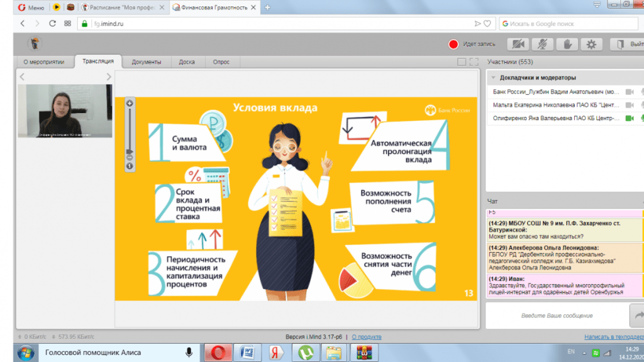
Task: Click the exit door icon to leave
Action: click(620, 45)
